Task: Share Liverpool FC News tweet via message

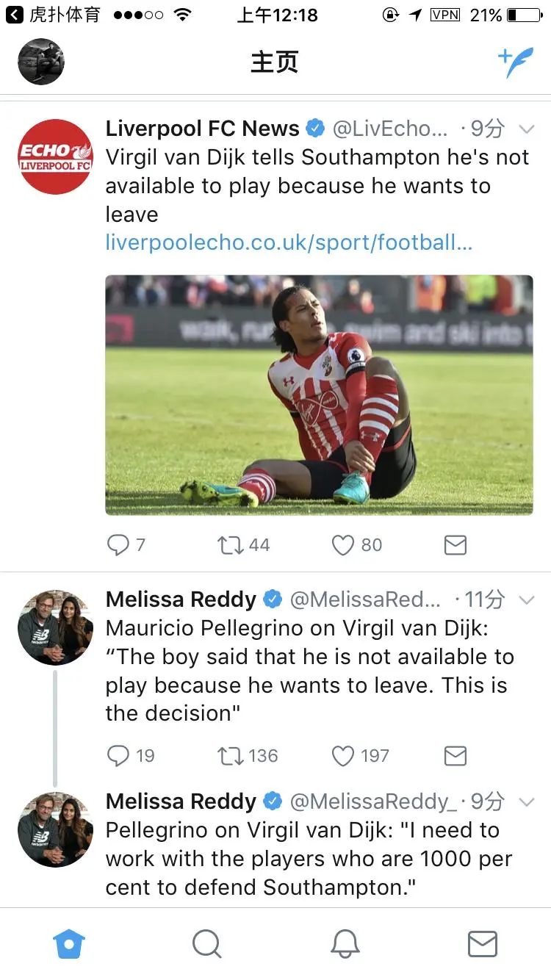Action: click(455, 545)
